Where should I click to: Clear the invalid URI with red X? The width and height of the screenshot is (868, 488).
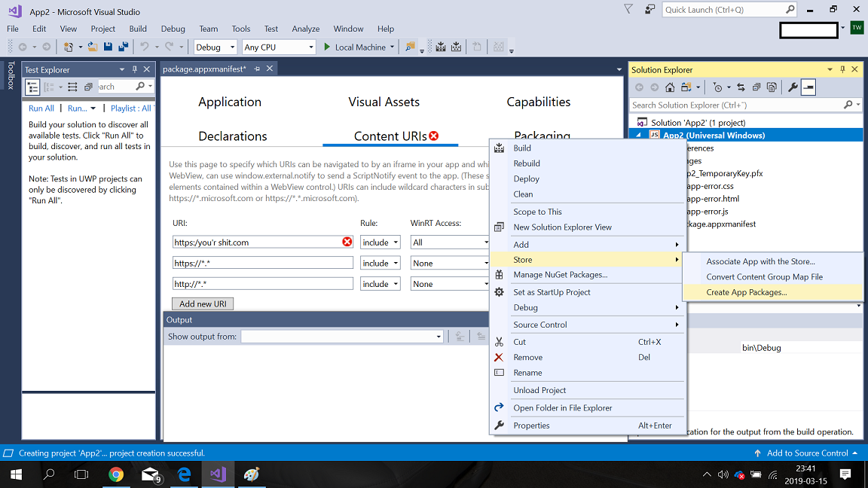click(x=347, y=242)
